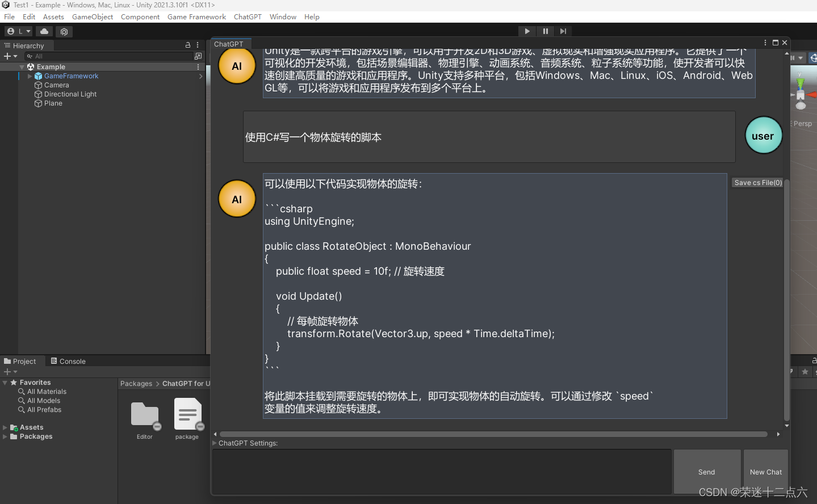Open the Assets menu
This screenshot has height=504, width=817.
coord(53,17)
